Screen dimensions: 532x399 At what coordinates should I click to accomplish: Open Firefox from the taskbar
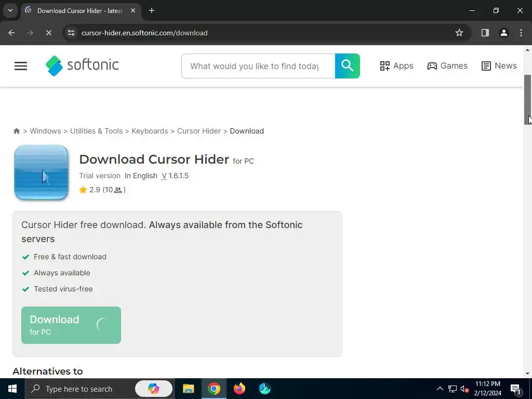click(240, 389)
